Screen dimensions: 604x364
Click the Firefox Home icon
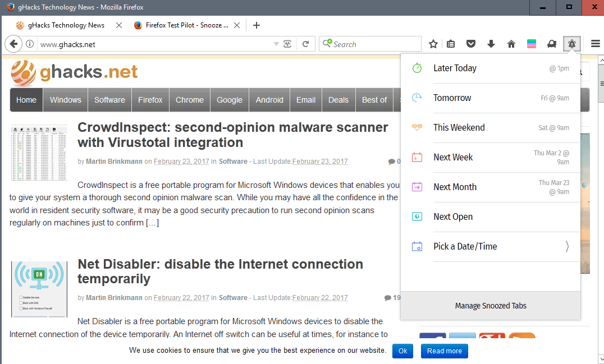511,43
